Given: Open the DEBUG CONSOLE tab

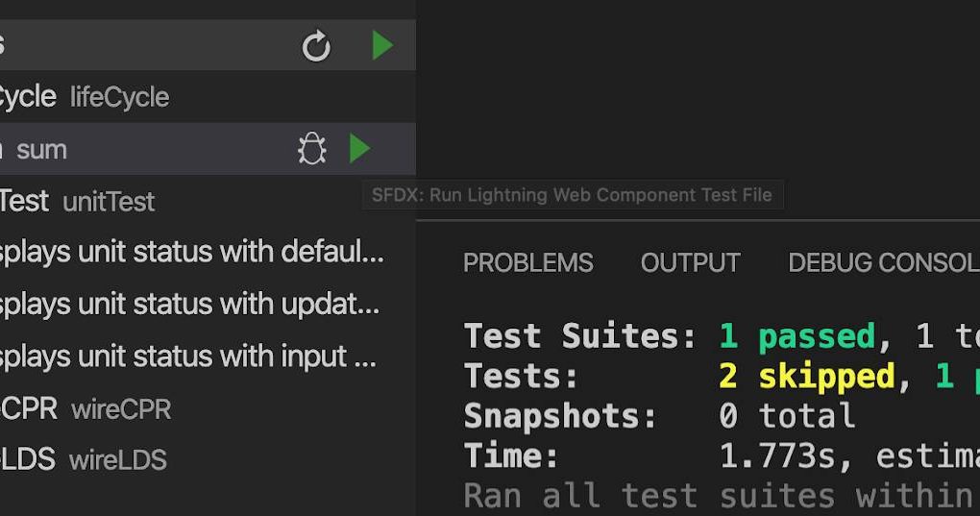Looking at the screenshot, I should coord(884,263).
